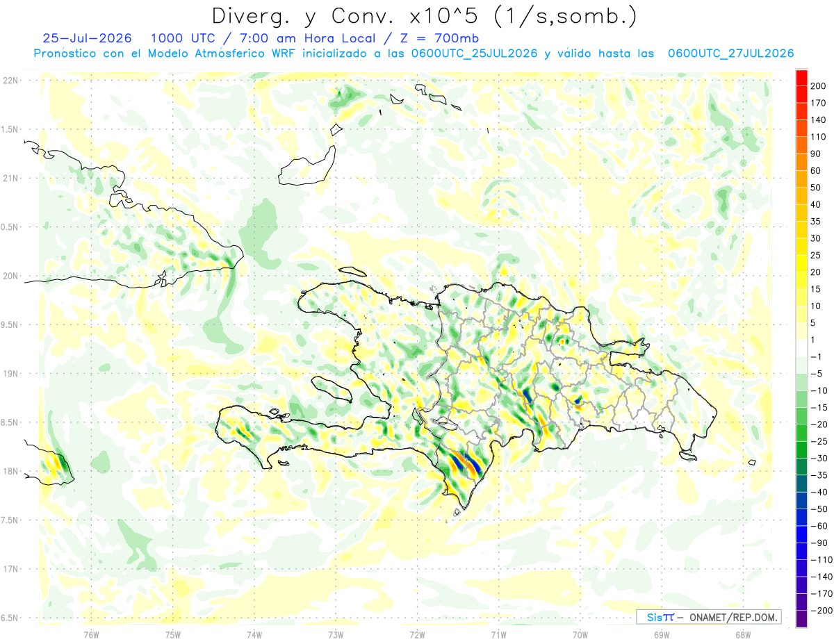Click the '19N' latitude label
Viewport: 834px width, 644px height.
pyautogui.click(x=10, y=374)
